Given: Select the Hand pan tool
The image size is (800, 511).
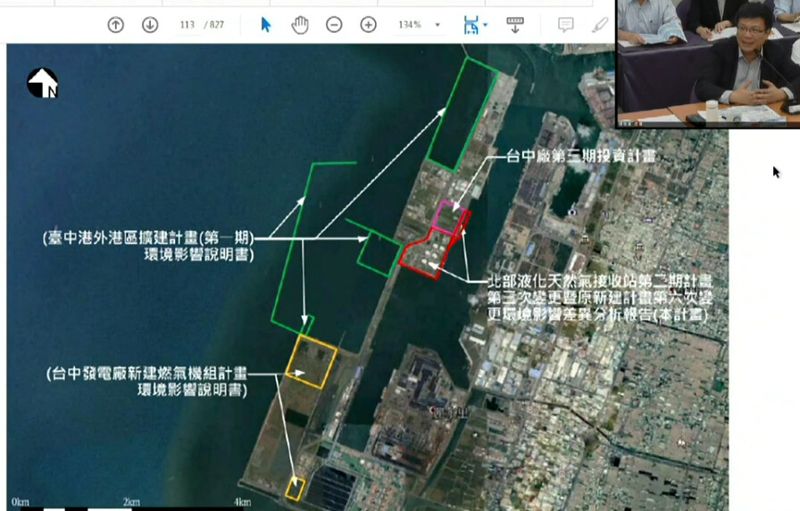Looking at the screenshot, I should click(300, 24).
